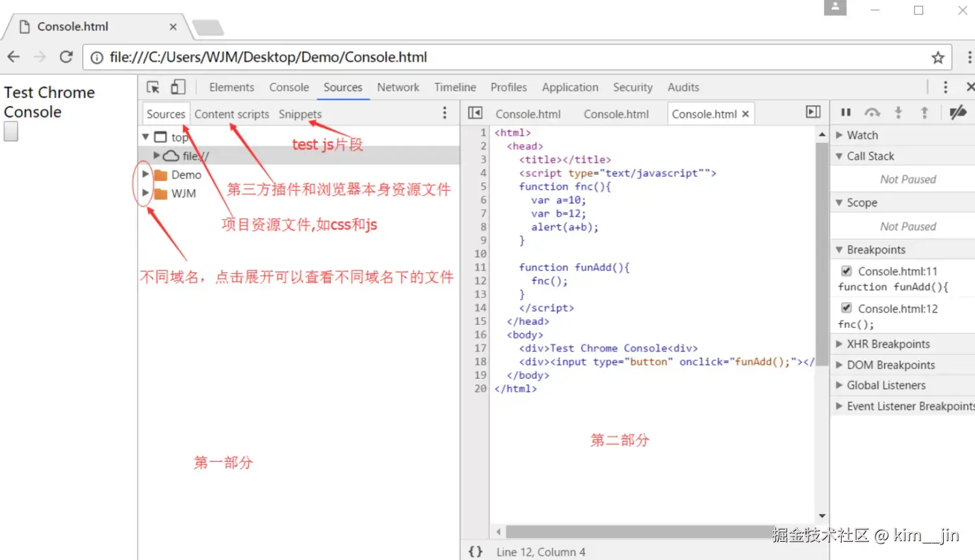The height and width of the screenshot is (560, 975).
Task: Open a new browser tab
Action: 208,27
